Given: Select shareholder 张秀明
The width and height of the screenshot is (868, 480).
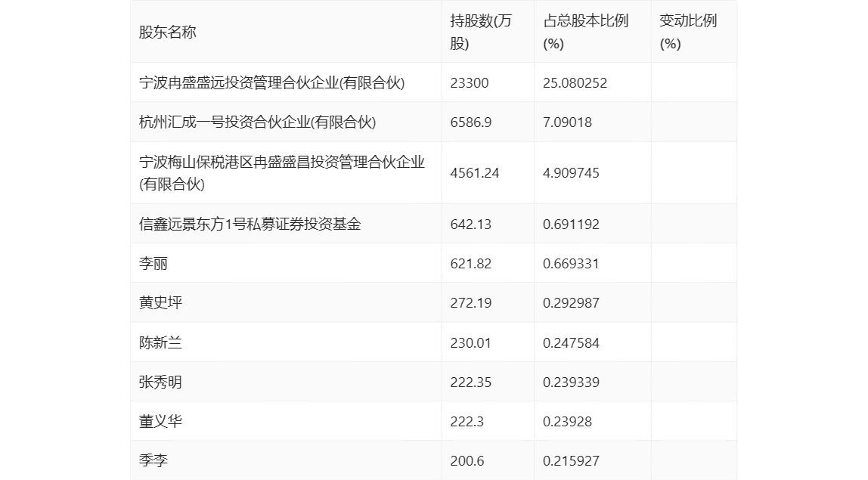Looking at the screenshot, I should [x=160, y=382].
